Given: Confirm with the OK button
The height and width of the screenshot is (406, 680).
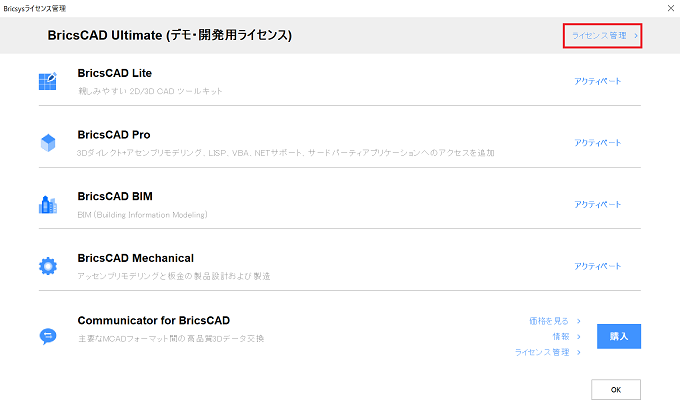Looking at the screenshot, I should [616, 390].
